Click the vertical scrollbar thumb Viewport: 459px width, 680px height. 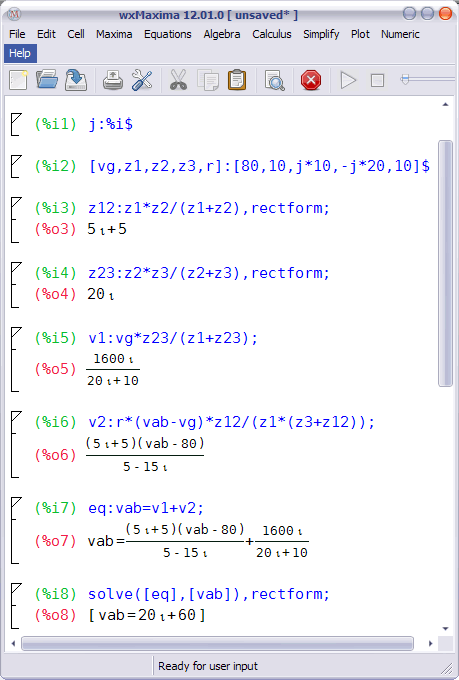(x=445, y=263)
